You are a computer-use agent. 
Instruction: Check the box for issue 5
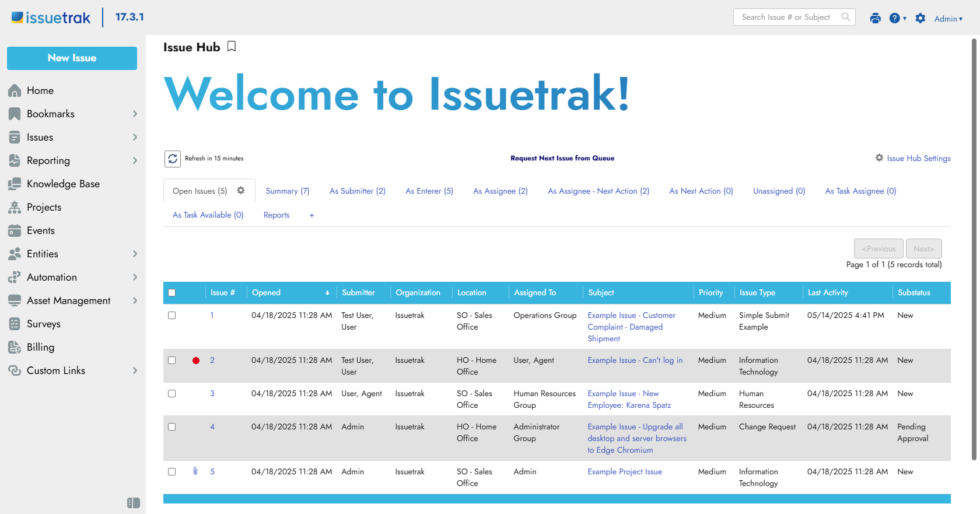tap(171, 472)
